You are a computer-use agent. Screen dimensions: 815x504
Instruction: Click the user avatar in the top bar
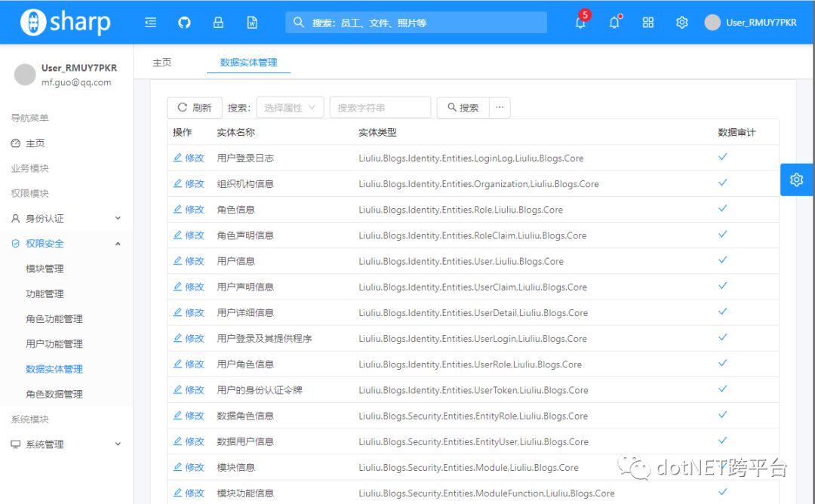click(712, 23)
